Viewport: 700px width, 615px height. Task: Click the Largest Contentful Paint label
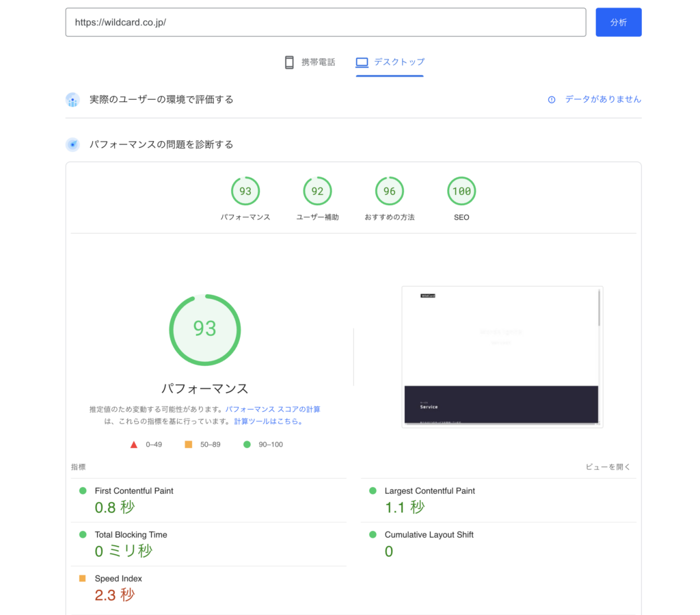click(x=429, y=491)
